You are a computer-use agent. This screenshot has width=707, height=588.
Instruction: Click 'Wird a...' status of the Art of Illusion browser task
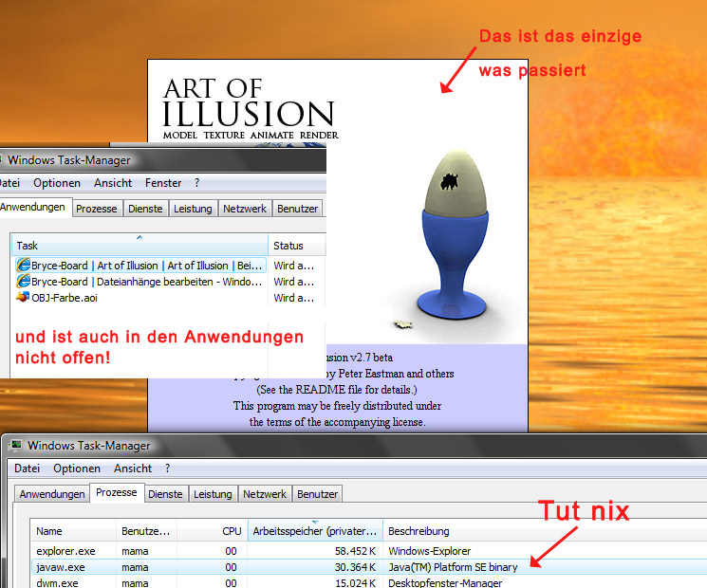[294, 266]
